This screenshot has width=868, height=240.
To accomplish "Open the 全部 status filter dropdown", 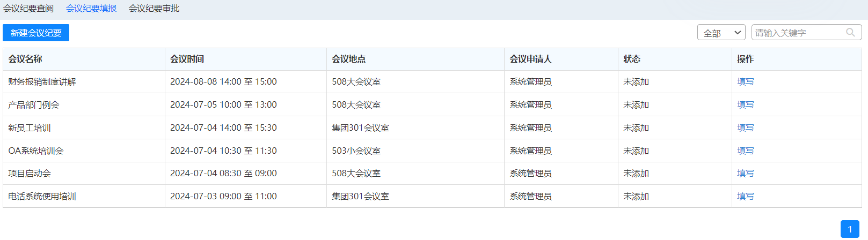I will coord(721,33).
